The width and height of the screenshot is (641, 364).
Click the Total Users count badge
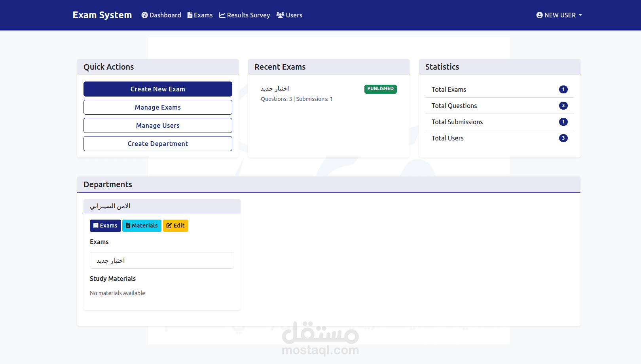coord(563,138)
